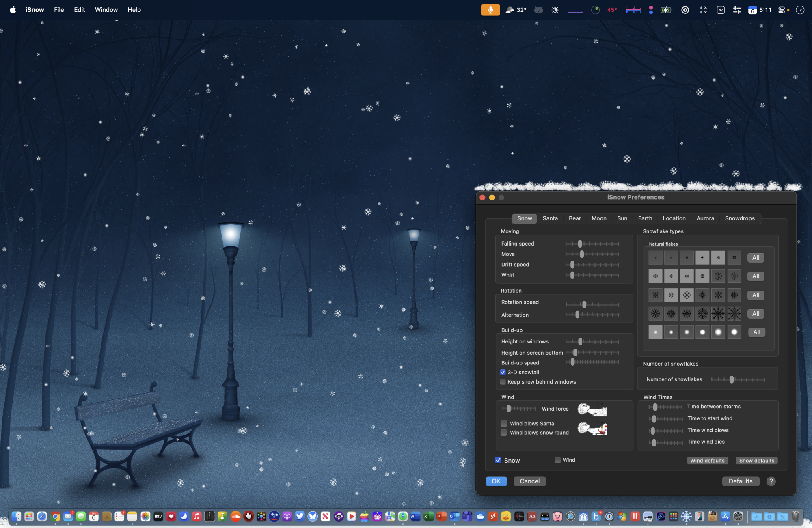Enable Wind blows Santa option

coord(504,423)
